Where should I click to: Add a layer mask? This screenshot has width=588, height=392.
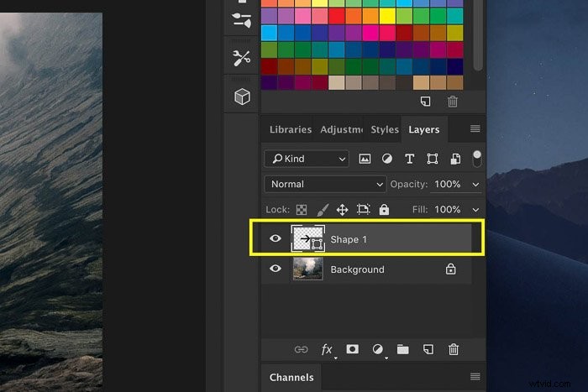pyautogui.click(x=352, y=349)
